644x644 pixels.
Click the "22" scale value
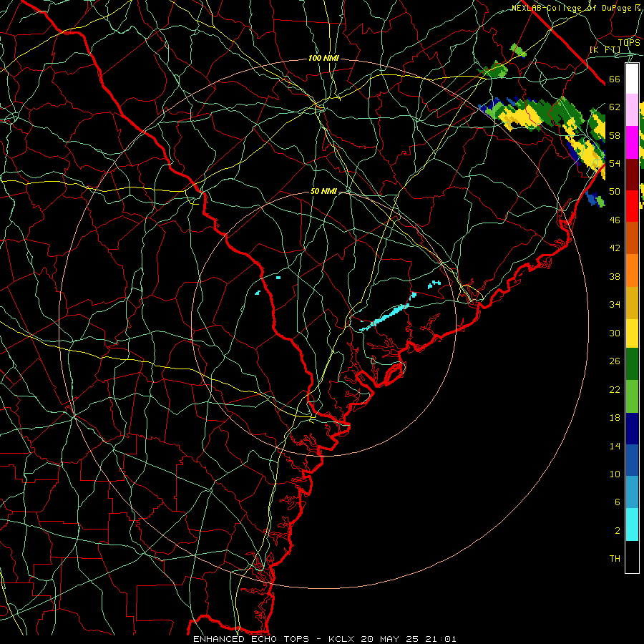click(615, 389)
